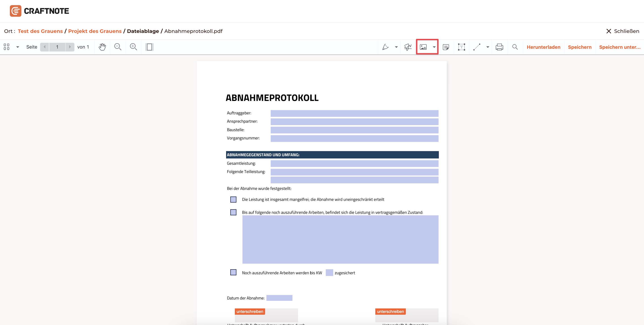Close the viewer via Schließen

[623, 31]
